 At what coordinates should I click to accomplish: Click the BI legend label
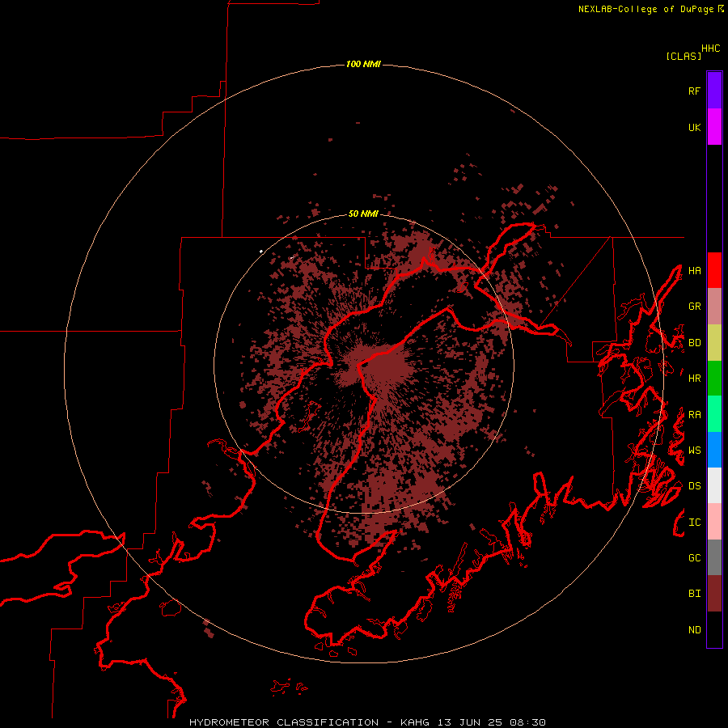(694, 594)
